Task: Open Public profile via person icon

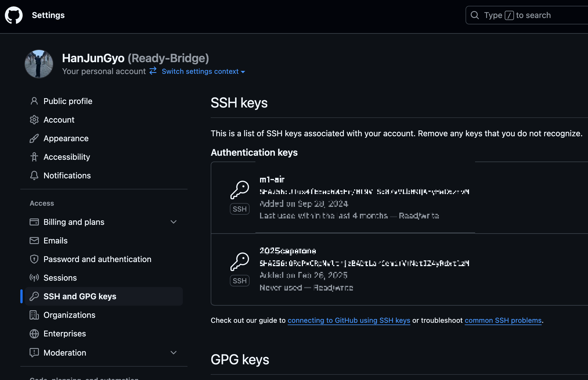Action: 34,101
